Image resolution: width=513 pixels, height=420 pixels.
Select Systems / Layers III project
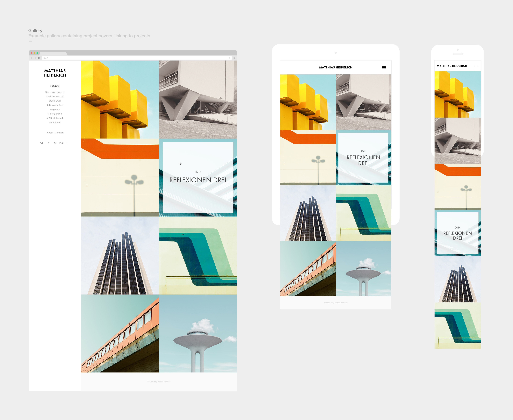coord(55,92)
